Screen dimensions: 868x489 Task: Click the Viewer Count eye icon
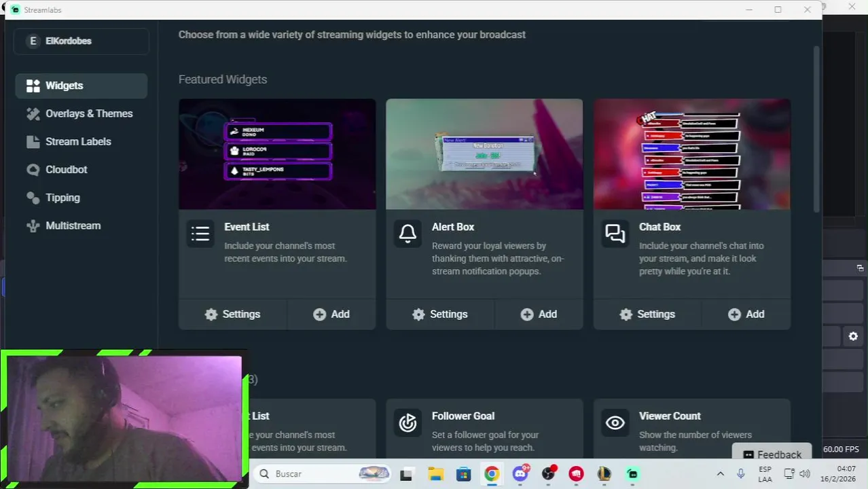click(615, 422)
